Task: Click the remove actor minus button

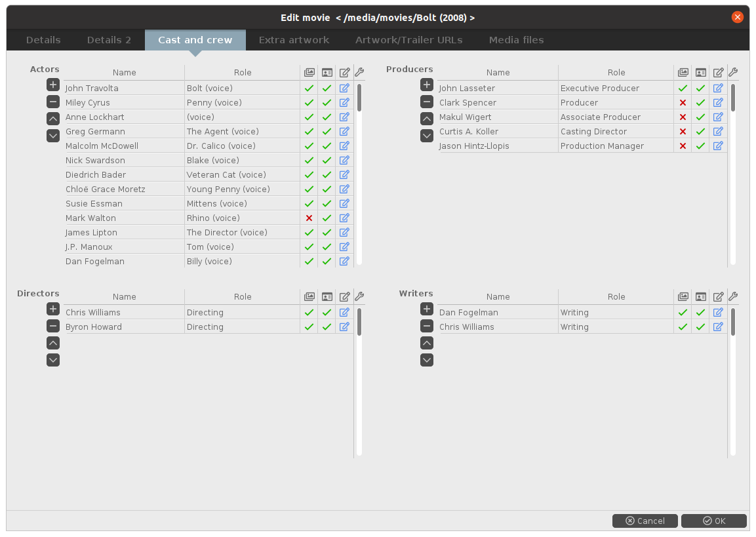Action: (53, 102)
